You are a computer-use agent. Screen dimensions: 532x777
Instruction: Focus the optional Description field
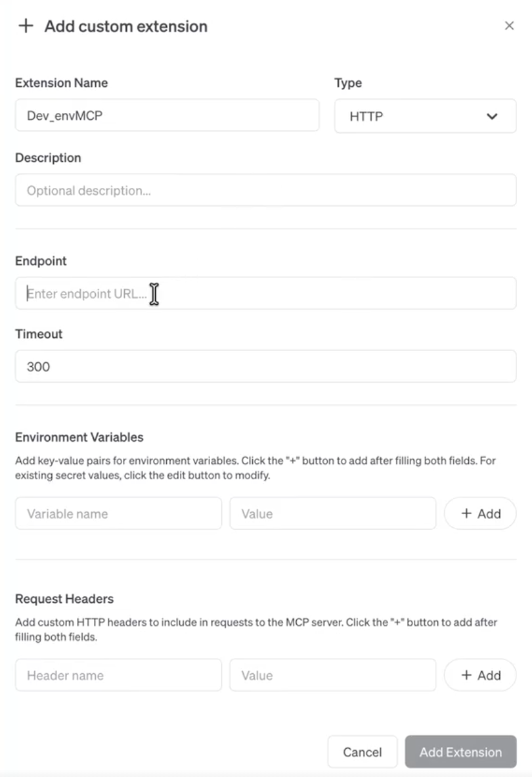tap(265, 191)
